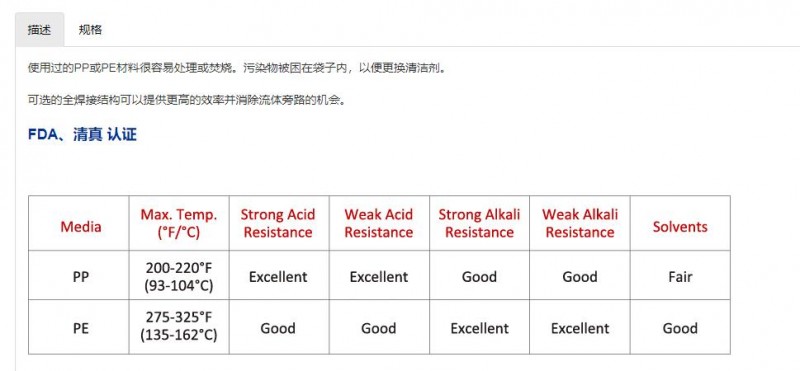This screenshot has width=800, height=371.
Task: Click the Fair solvents rating for PP
Action: [x=680, y=276]
